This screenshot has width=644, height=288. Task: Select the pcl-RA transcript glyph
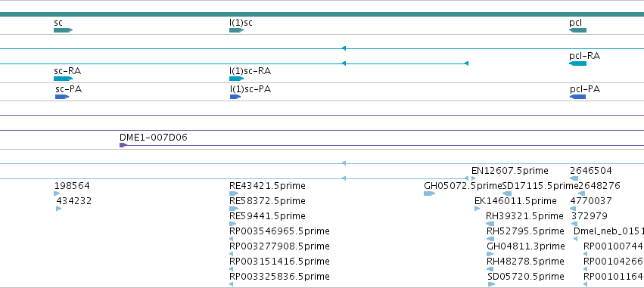578,63
